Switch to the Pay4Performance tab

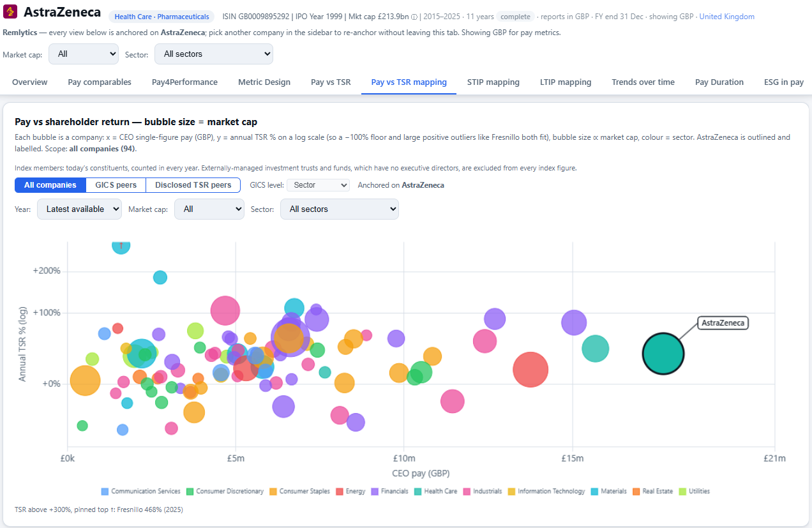pyautogui.click(x=184, y=82)
